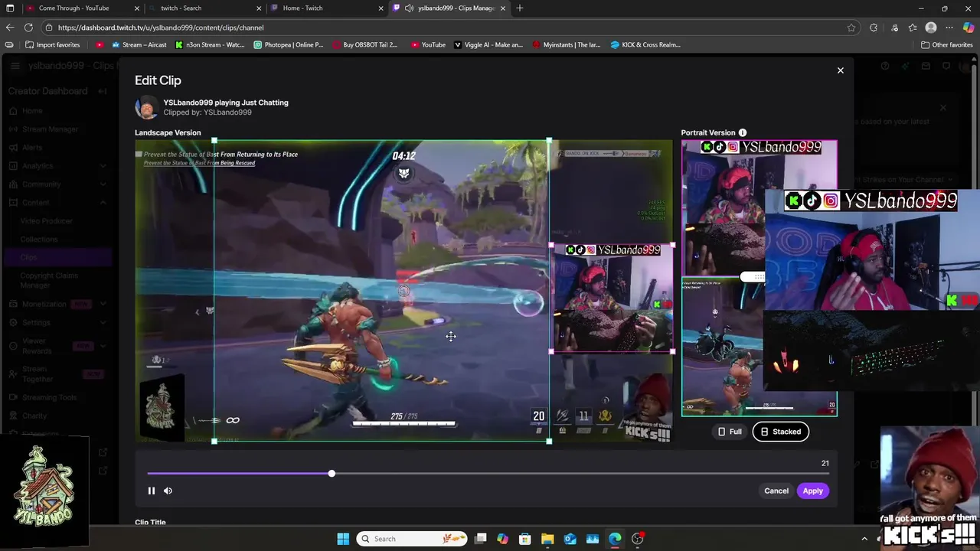This screenshot has height=551, width=980.
Task: Open Myinstants bookmark
Action: click(567, 44)
